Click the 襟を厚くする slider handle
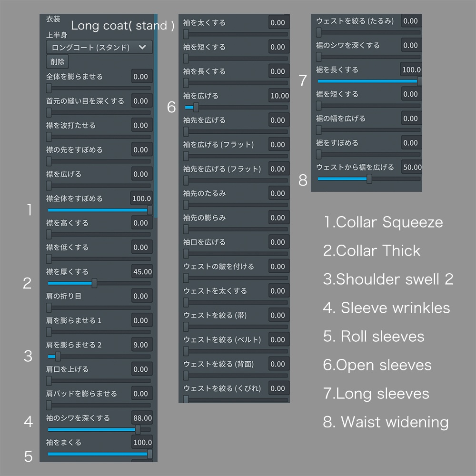The width and height of the screenshot is (476, 476). coord(94,283)
